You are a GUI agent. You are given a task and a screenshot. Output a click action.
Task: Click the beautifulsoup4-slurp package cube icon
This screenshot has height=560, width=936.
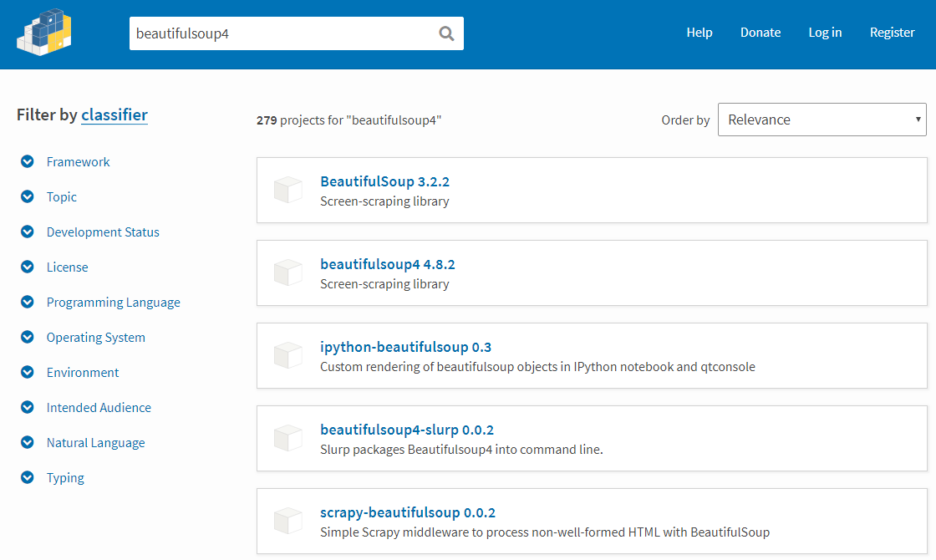287,439
